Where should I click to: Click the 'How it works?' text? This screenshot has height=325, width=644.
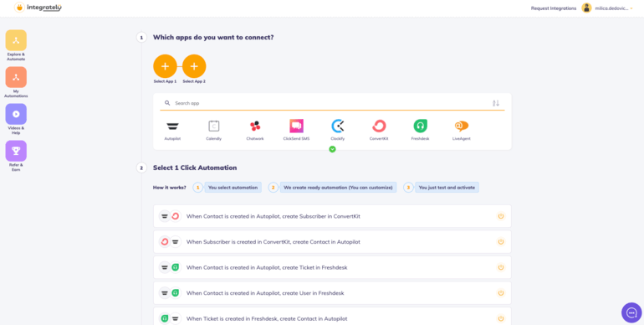(x=169, y=188)
